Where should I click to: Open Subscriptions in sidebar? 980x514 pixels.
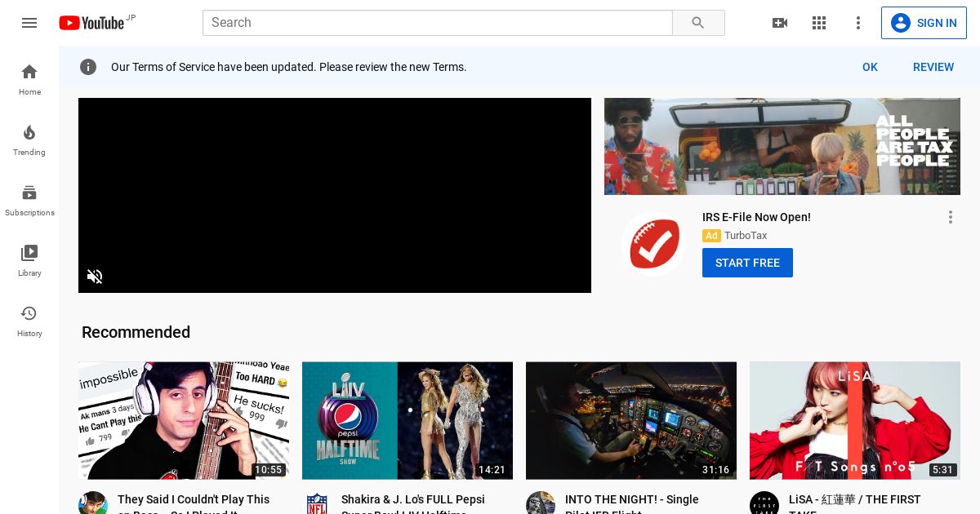29,200
